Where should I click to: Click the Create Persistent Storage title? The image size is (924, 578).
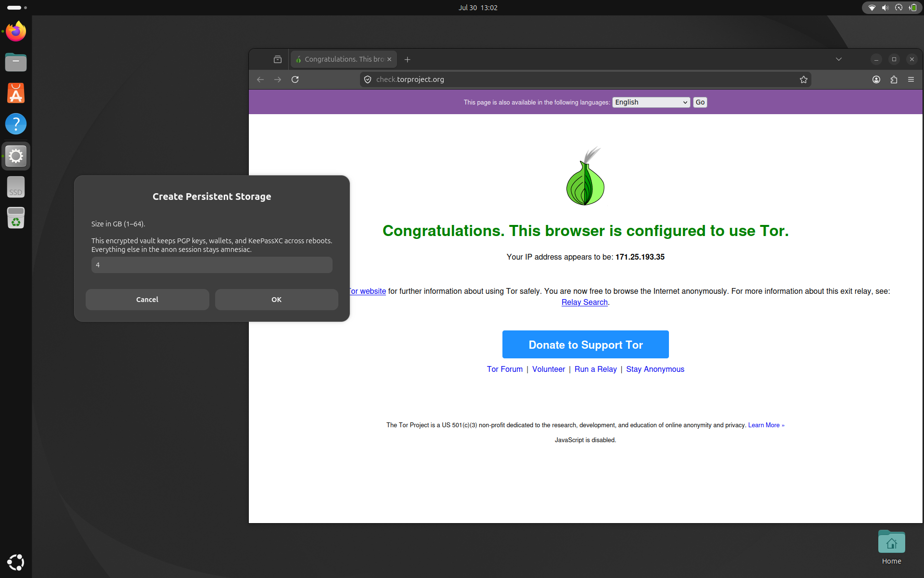click(212, 197)
